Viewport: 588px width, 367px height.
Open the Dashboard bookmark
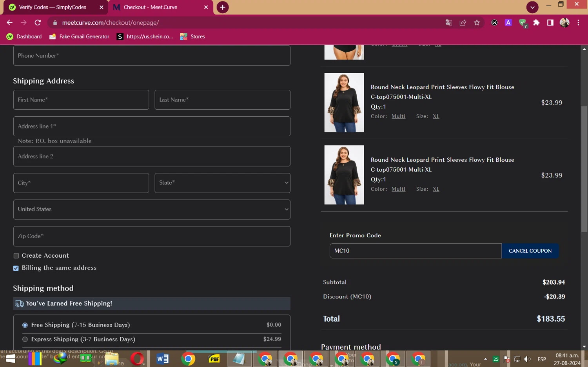pos(24,36)
